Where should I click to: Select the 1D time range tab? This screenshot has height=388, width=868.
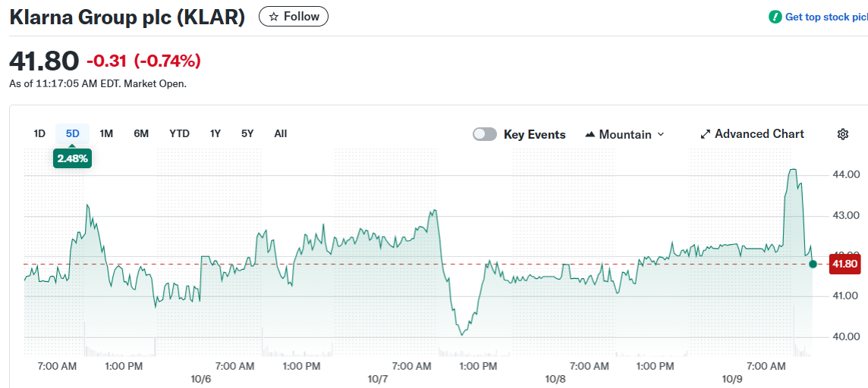39,133
